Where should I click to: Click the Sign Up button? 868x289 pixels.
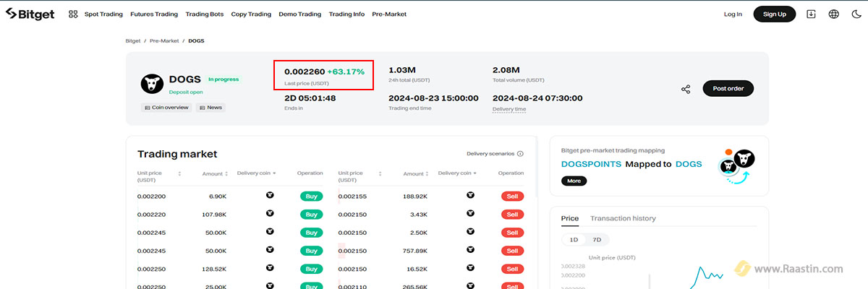775,14
